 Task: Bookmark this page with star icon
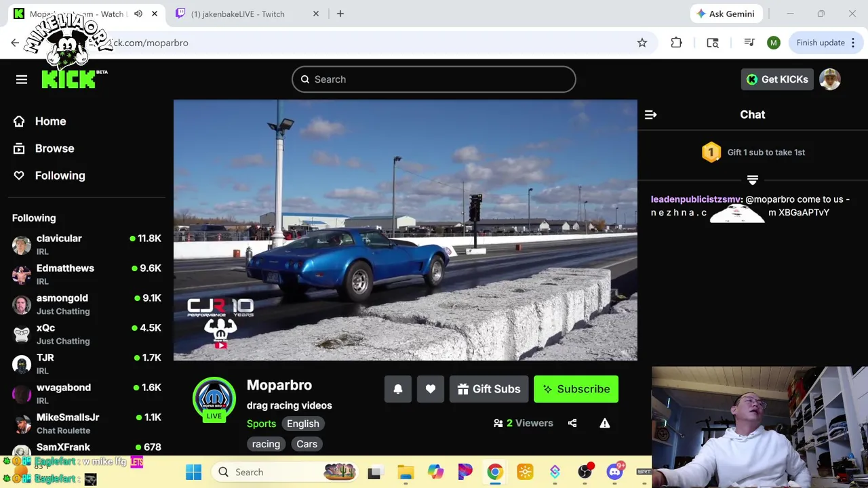(x=642, y=43)
